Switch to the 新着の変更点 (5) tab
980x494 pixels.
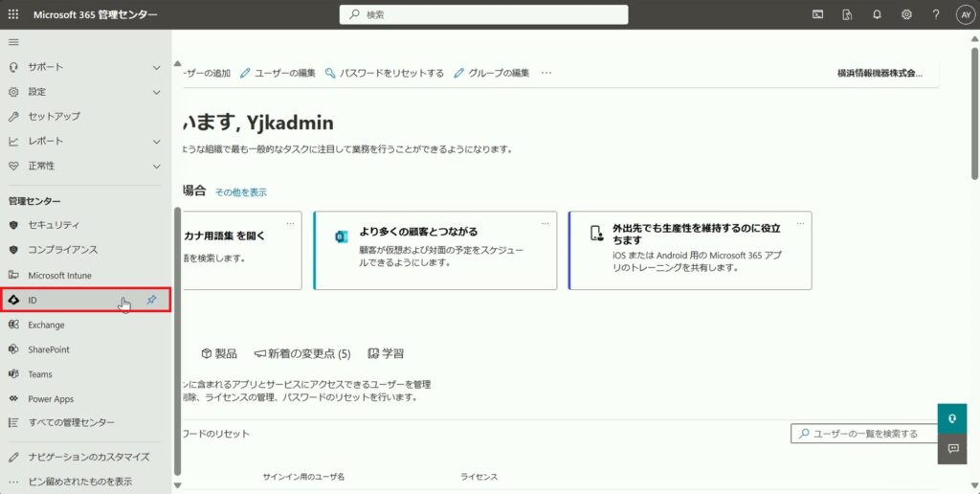point(302,354)
